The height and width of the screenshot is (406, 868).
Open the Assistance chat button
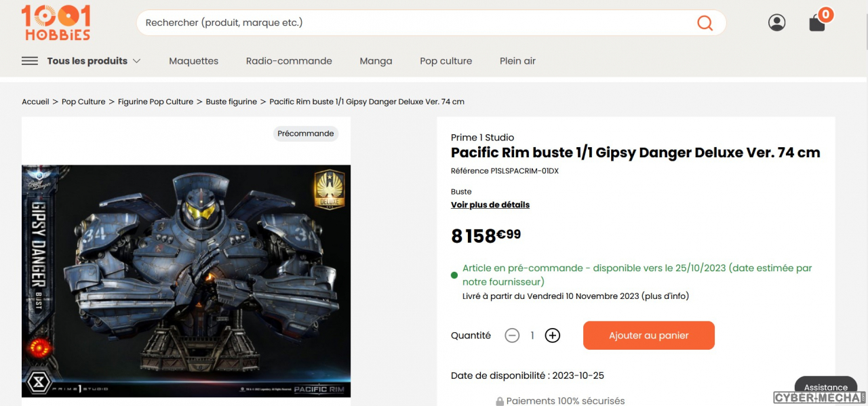825,388
